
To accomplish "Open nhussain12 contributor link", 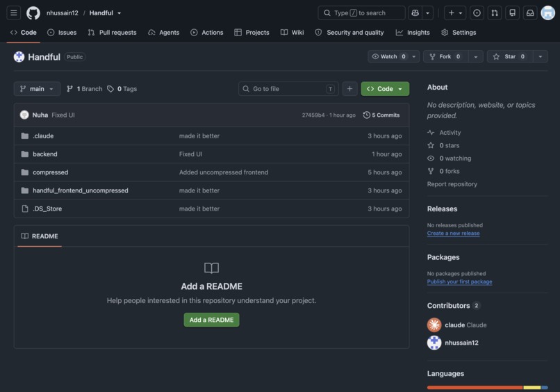I will click(x=461, y=343).
